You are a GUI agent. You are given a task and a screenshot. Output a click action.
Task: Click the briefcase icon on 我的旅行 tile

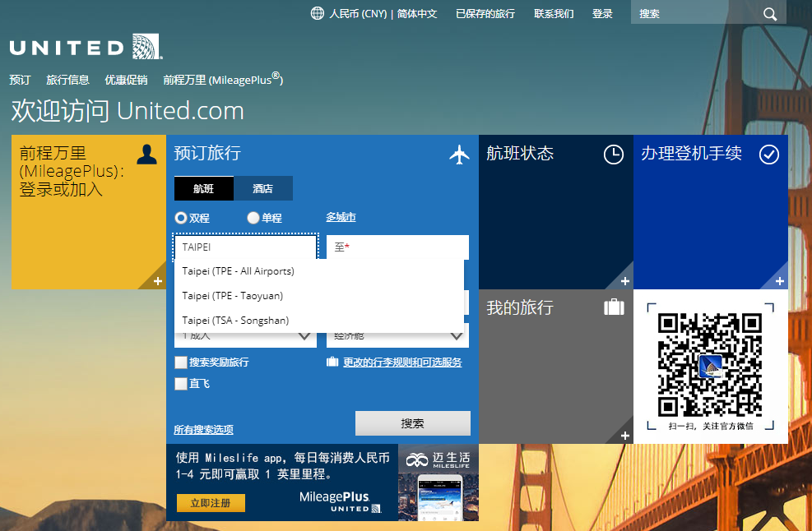(x=613, y=307)
